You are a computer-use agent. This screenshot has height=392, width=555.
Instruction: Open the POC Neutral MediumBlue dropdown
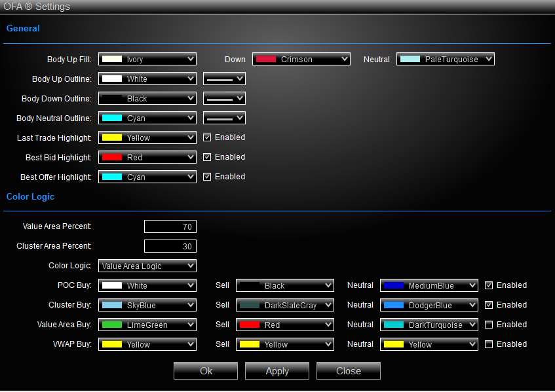[429, 285]
